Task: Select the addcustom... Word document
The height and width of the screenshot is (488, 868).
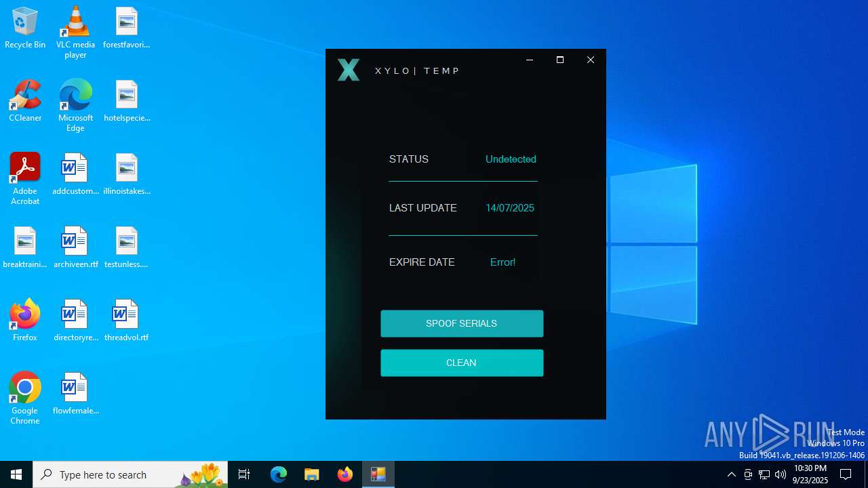Action: [x=75, y=174]
